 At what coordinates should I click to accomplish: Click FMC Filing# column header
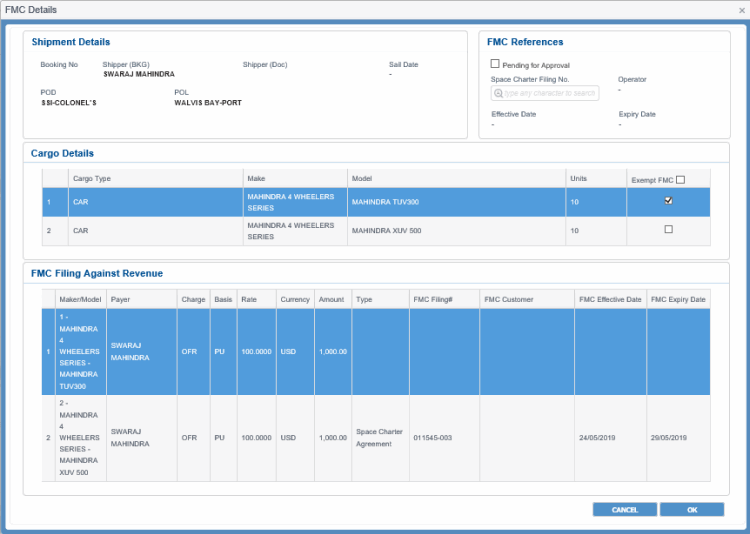432,299
